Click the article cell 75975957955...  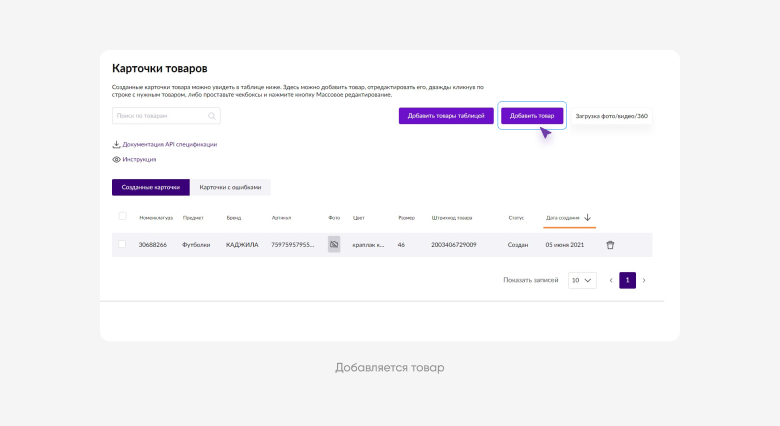point(292,245)
